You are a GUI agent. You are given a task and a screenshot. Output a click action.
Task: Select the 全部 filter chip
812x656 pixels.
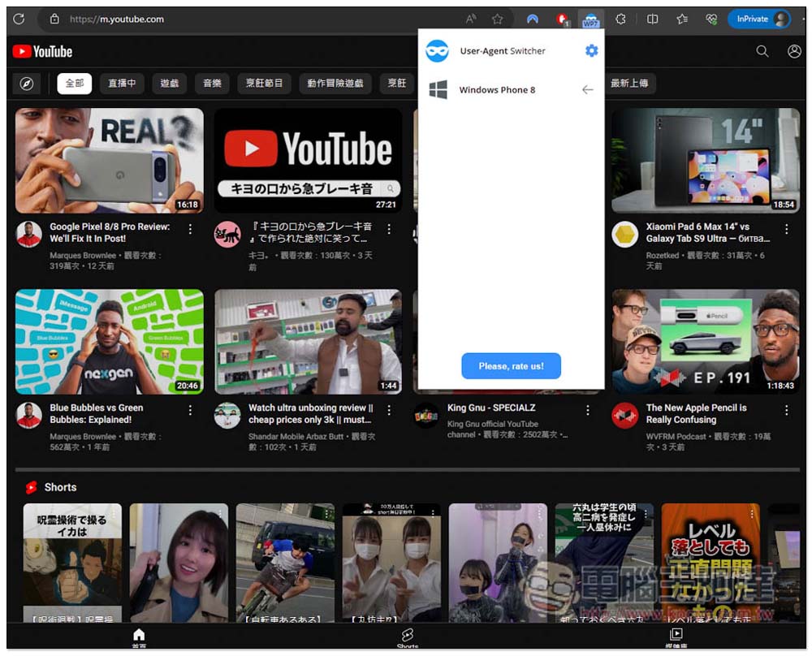pyautogui.click(x=75, y=84)
